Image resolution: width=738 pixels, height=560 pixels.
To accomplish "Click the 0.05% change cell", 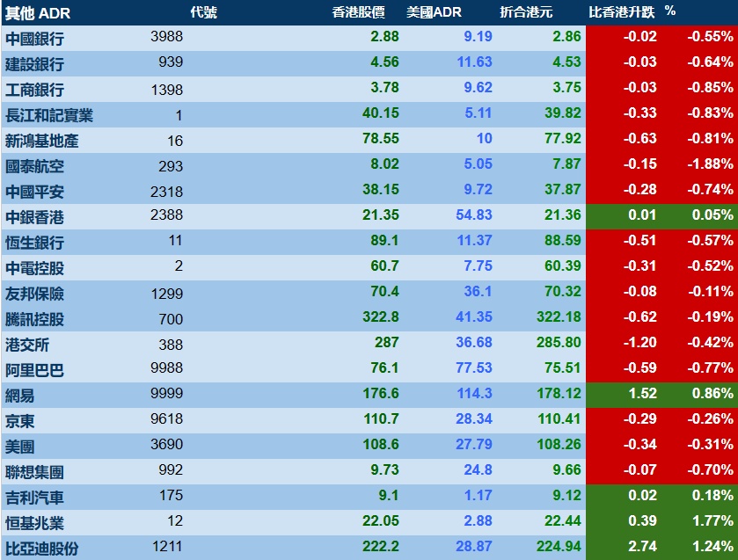I will pyautogui.click(x=712, y=215).
